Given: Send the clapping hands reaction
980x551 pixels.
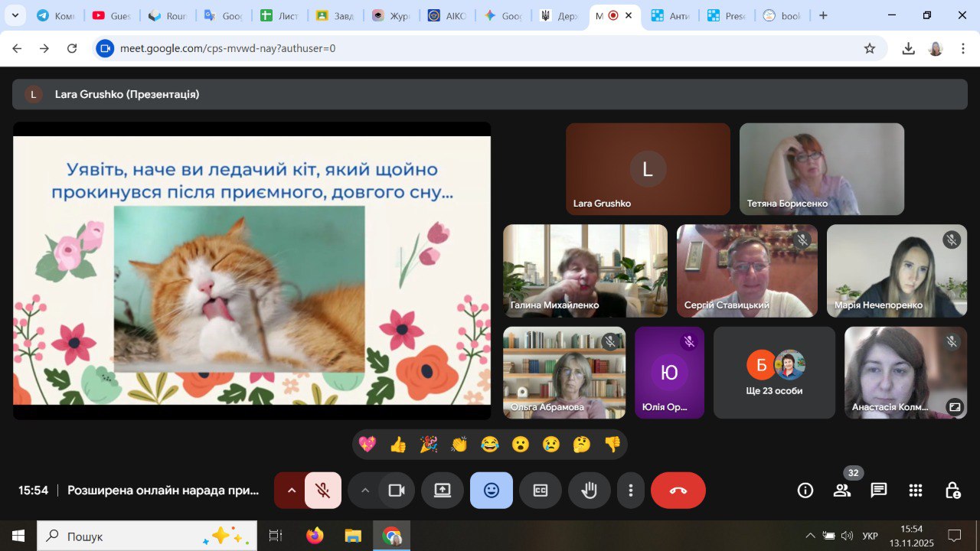Looking at the screenshot, I should tap(459, 445).
